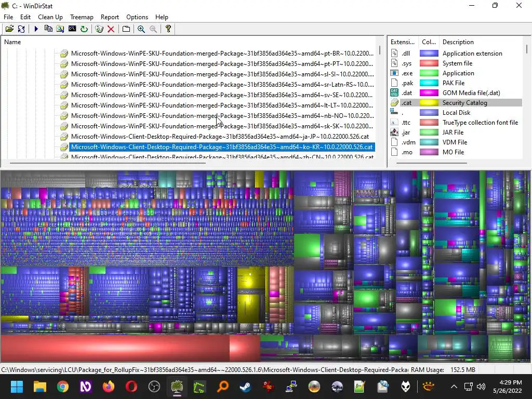Open the Windows Start menu

[17, 387]
